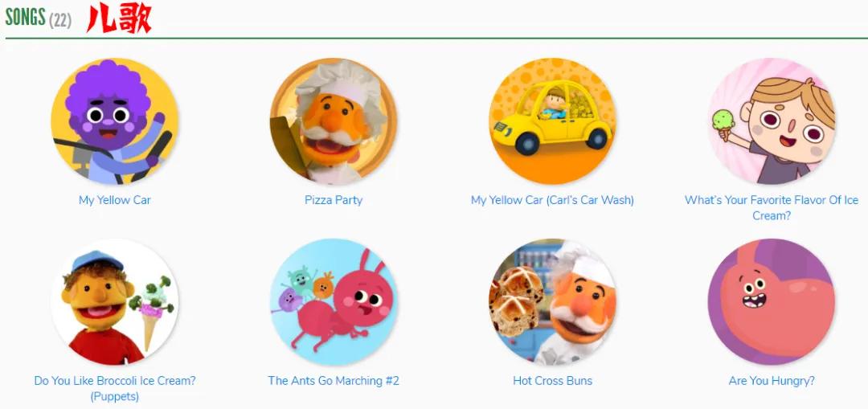
Task: Select the red ant marching thumbnail
Action: (334, 301)
